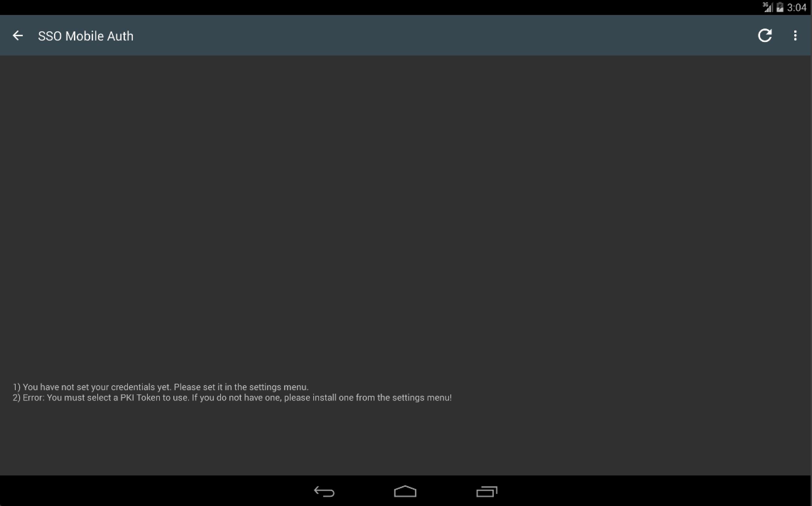The image size is (812, 506).
Task: Refresh the SSO Mobile Auth screen
Action: (x=765, y=36)
